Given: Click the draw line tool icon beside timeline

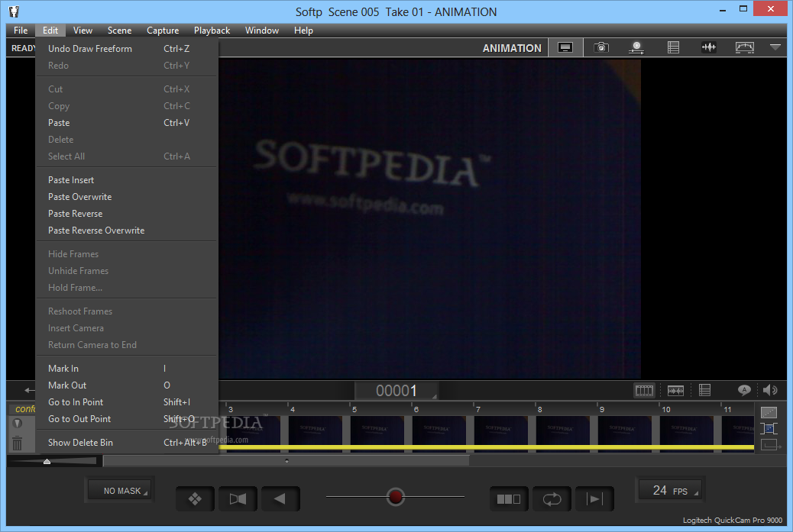Looking at the screenshot, I should pyautogui.click(x=769, y=413).
